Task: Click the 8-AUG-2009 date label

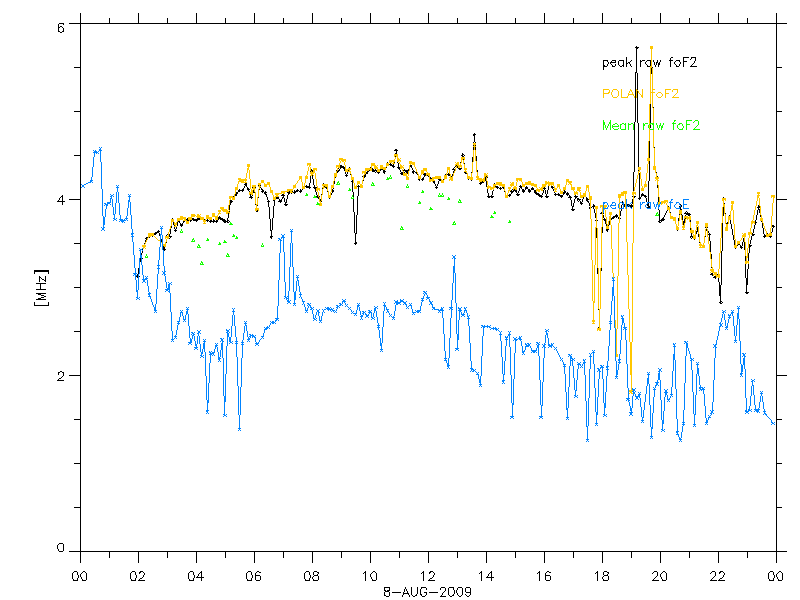Action: click(x=427, y=592)
